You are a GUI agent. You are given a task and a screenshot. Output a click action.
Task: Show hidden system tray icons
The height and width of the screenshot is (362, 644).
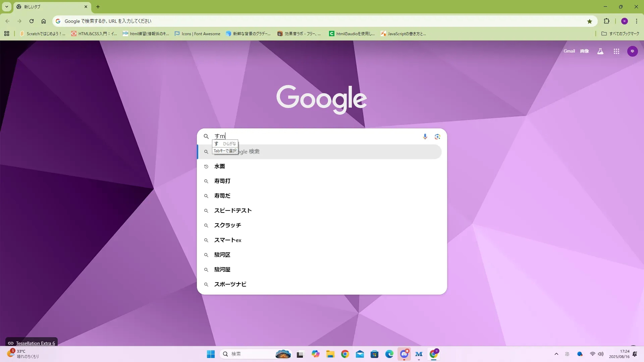coord(556,354)
